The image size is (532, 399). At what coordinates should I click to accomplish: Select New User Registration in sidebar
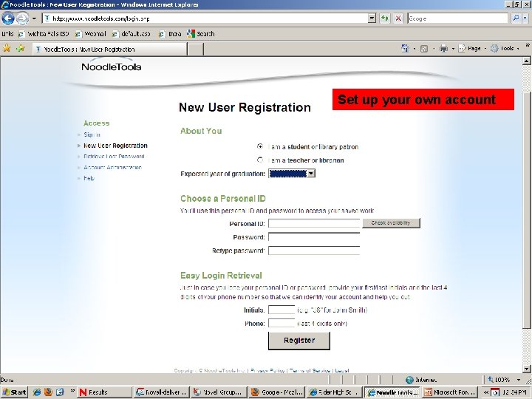(115, 146)
